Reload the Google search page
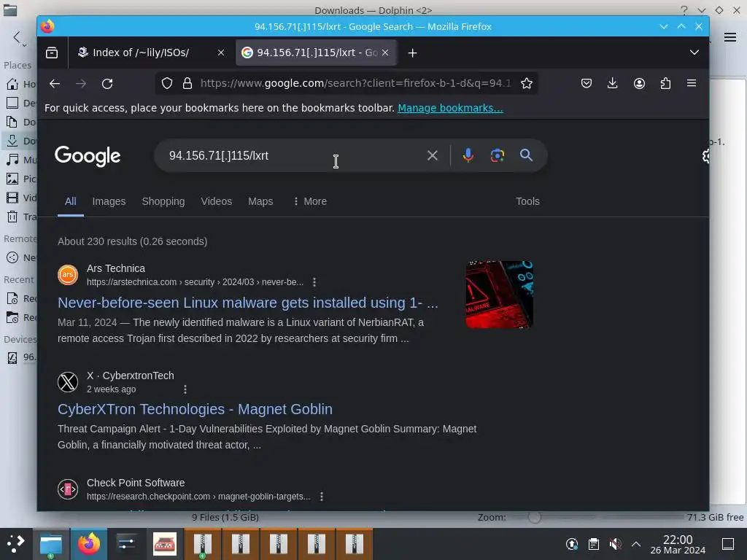Viewport: 747px width, 560px height. 107,84
